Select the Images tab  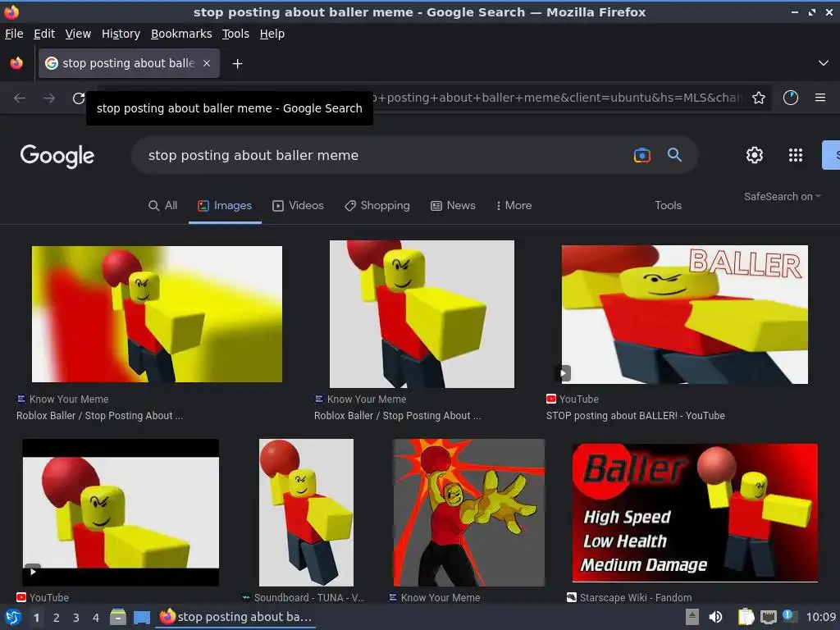(x=225, y=206)
